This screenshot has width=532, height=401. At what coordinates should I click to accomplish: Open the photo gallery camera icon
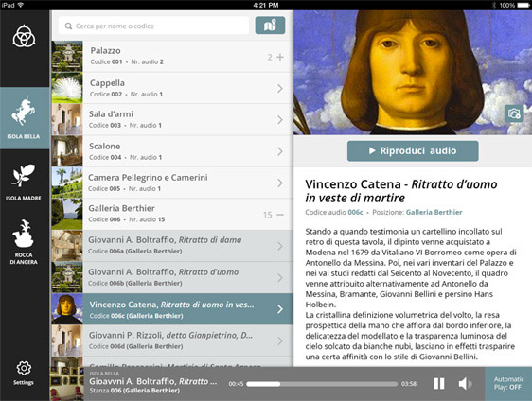click(514, 113)
